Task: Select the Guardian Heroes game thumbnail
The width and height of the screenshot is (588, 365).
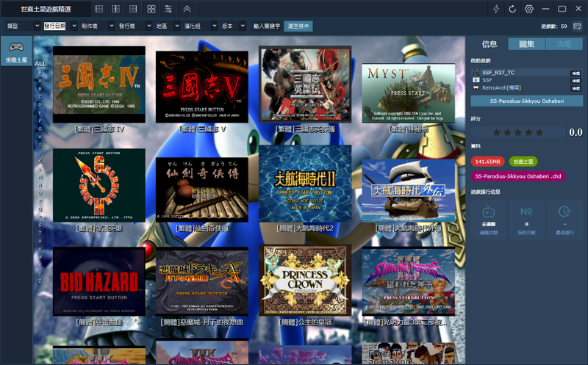Action: 99,185
